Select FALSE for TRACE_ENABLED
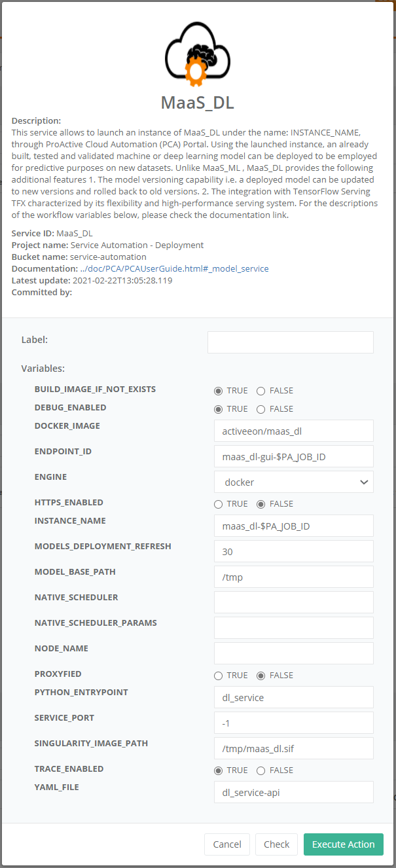 [x=261, y=770]
